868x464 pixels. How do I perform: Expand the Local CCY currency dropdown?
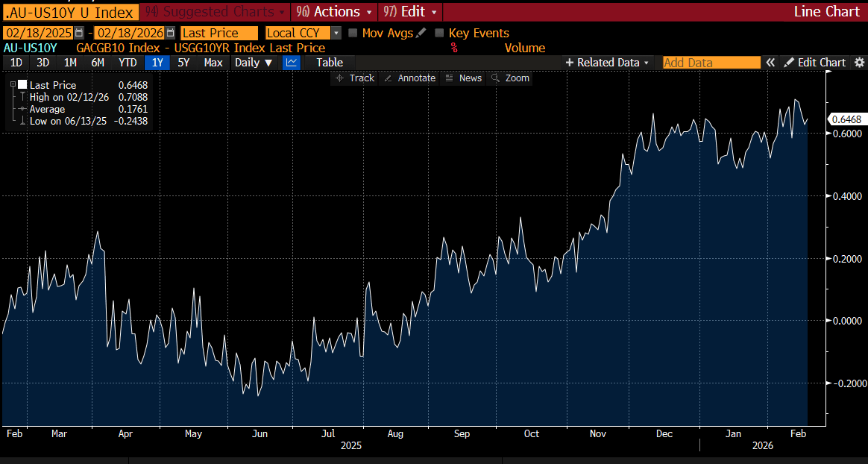[336, 33]
